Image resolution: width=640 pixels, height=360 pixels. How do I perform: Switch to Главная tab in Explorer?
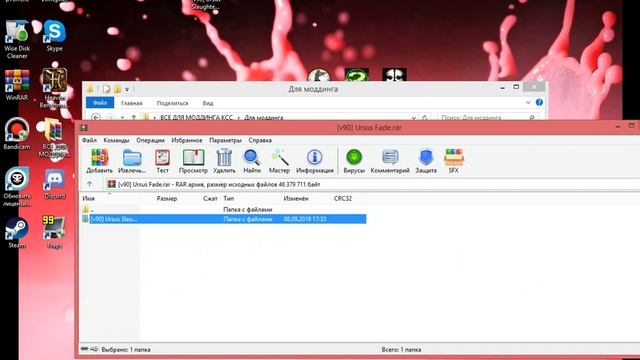tap(131, 103)
